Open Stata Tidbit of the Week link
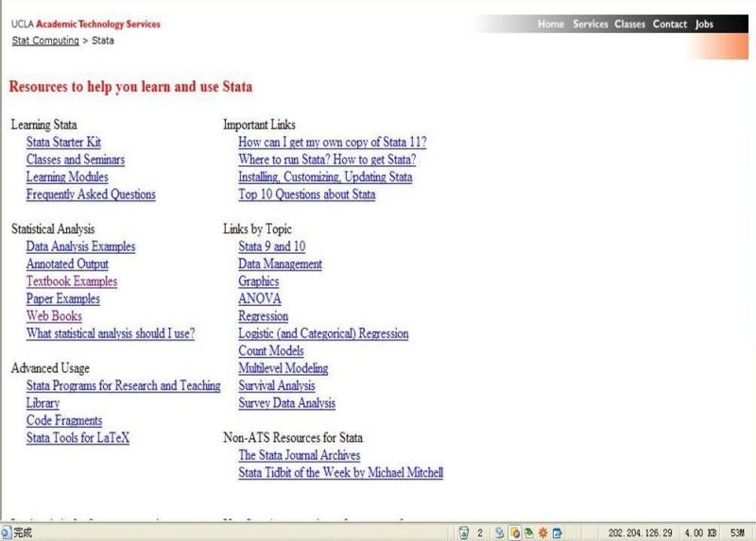The image size is (756, 541). (x=340, y=472)
